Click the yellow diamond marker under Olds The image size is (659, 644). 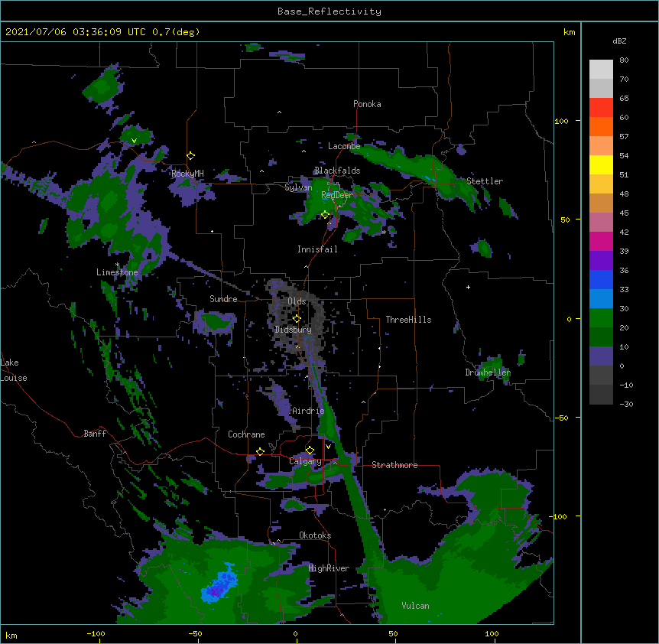(x=297, y=319)
